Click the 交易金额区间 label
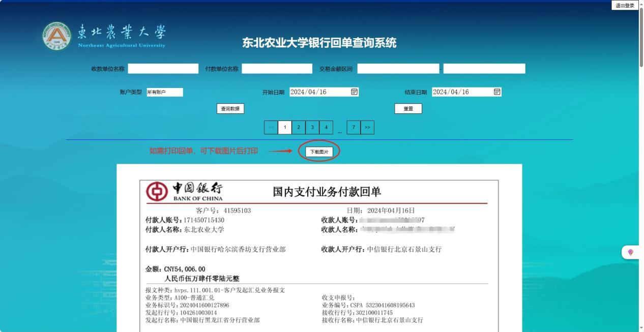Screen dimensions: 644x332 (336, 69)
